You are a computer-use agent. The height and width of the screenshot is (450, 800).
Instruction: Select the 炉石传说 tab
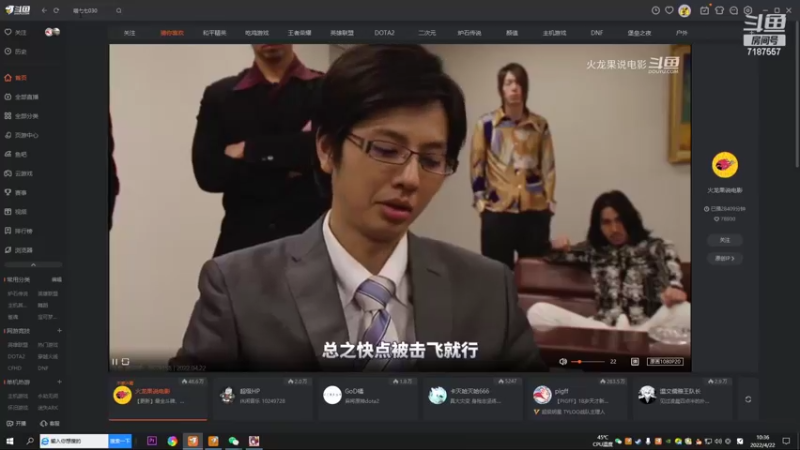click(x=469, y=33)
